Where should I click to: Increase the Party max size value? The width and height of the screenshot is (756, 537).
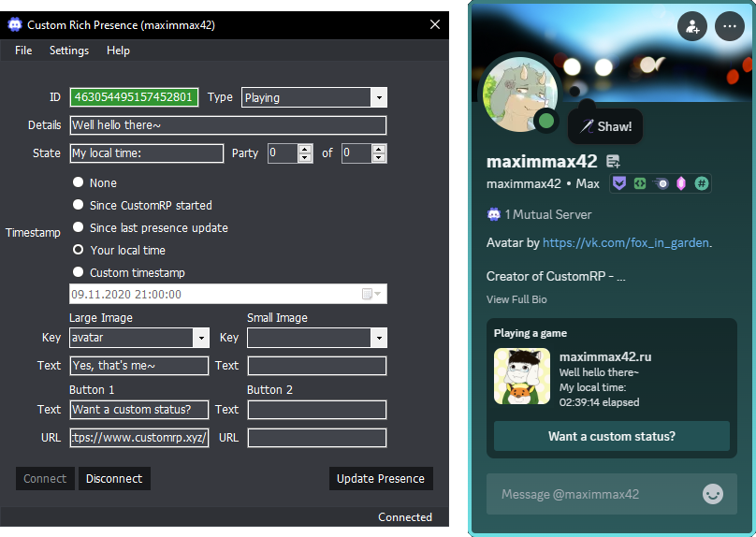[379, 149]
